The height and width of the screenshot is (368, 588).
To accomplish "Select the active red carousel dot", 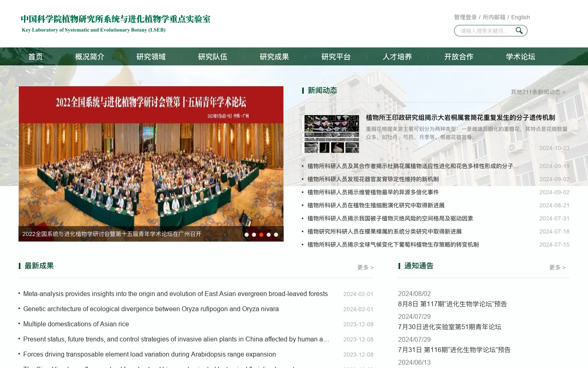I will point(261,235).
